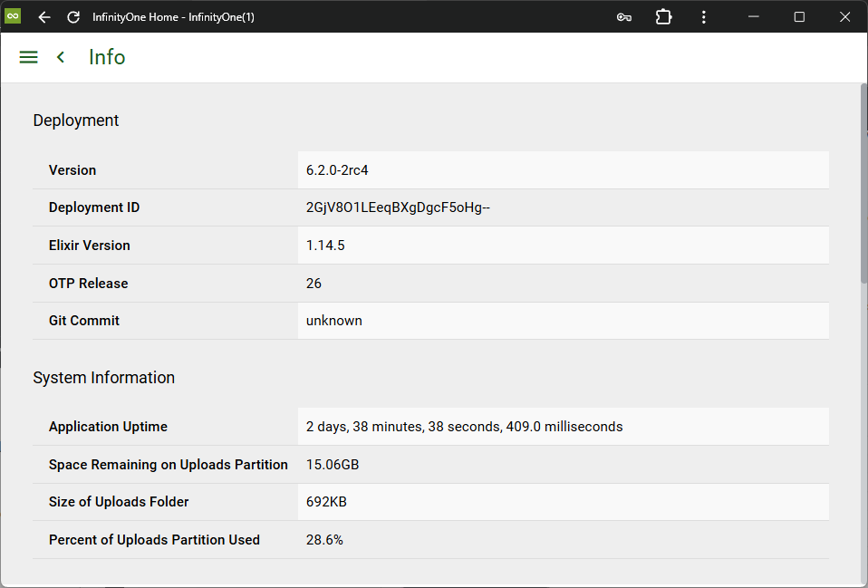This screenshot has width=868, height=588.
Task: Open the password key icon
Action: [624, 17]
